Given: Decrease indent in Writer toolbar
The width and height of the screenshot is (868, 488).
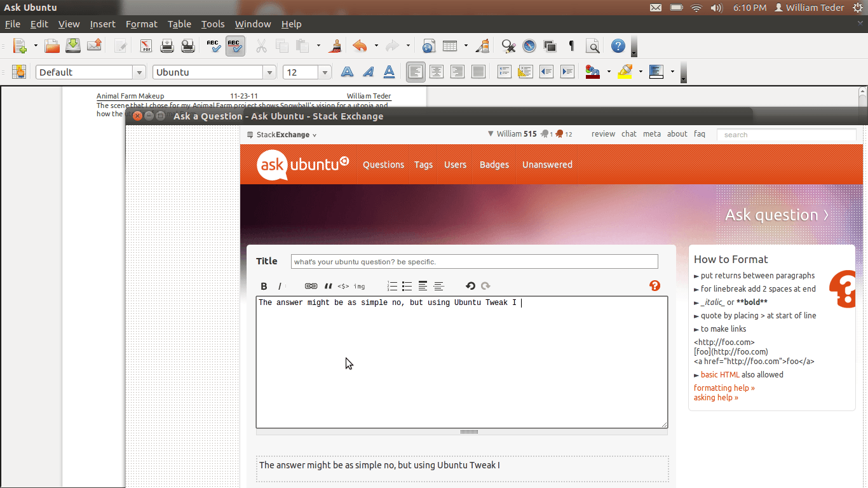Looking at the screenshot, I should [546, 72].
